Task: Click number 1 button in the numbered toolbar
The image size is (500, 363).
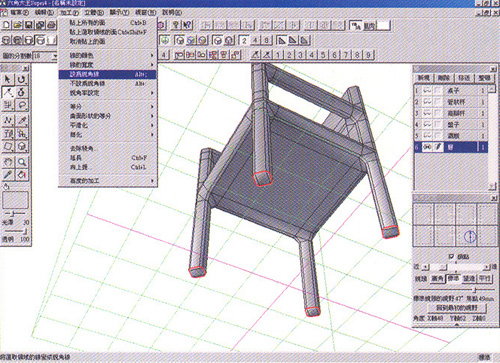Action: [x=278, y=55]
